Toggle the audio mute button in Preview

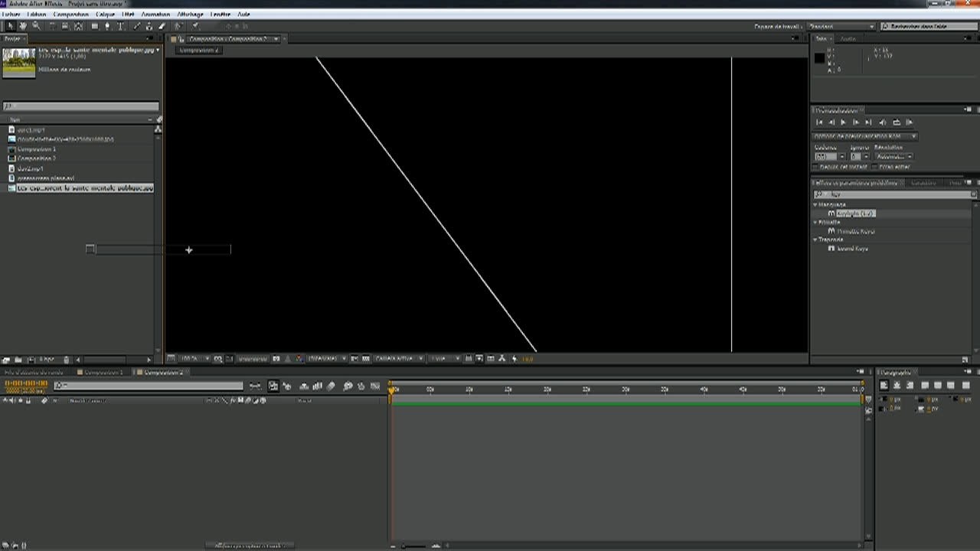(883, 122)
